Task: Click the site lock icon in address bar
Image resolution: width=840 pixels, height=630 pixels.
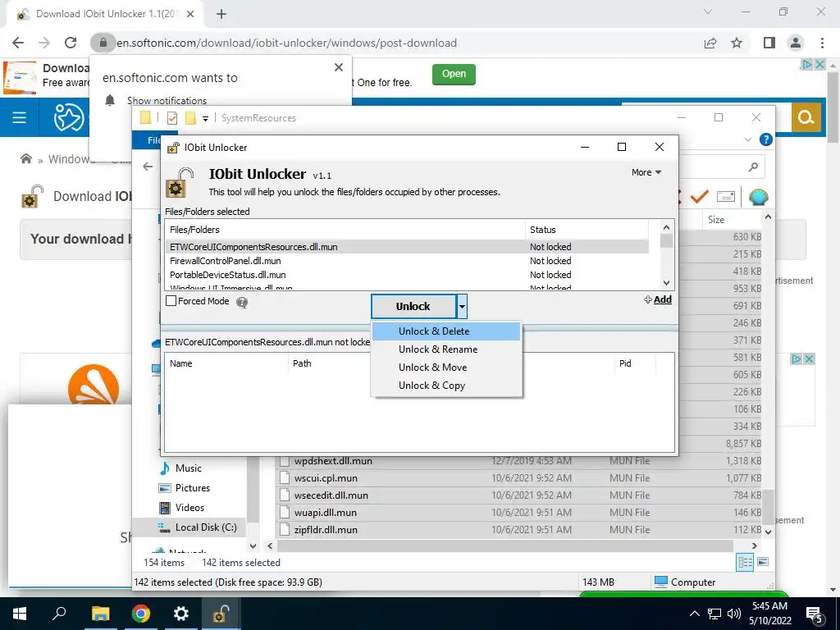Action: pos(103,43)
